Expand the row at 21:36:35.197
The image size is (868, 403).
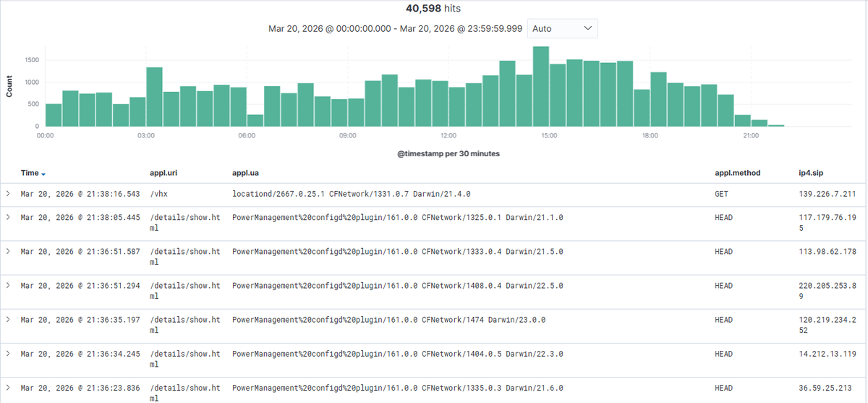8,319
